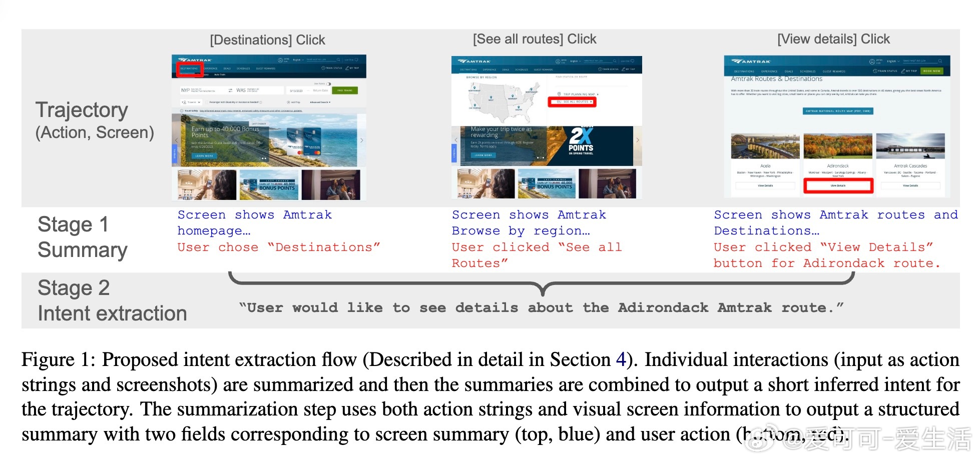Check Passenger with Disability or Assistance Needed box
Viewport: 980px width, 462px height.
206,102
